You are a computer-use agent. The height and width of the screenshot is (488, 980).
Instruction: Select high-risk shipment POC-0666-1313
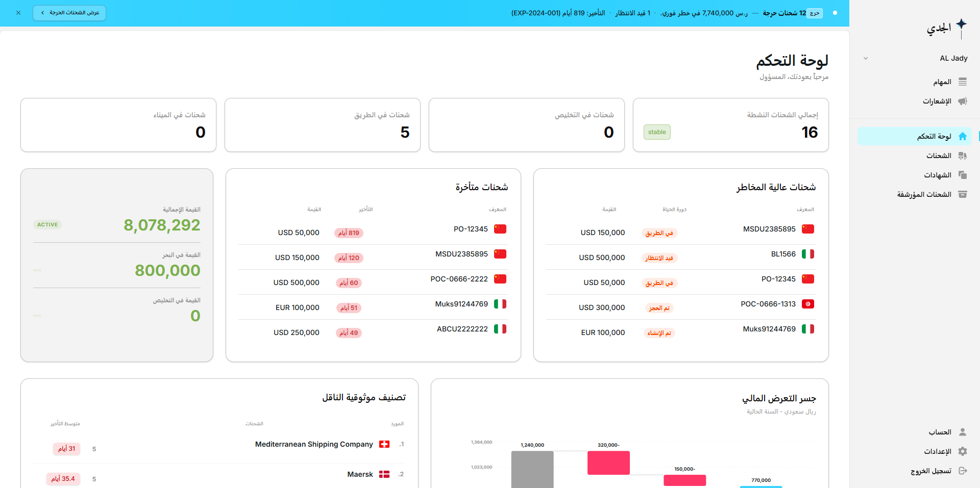click(x=680, y=307)
